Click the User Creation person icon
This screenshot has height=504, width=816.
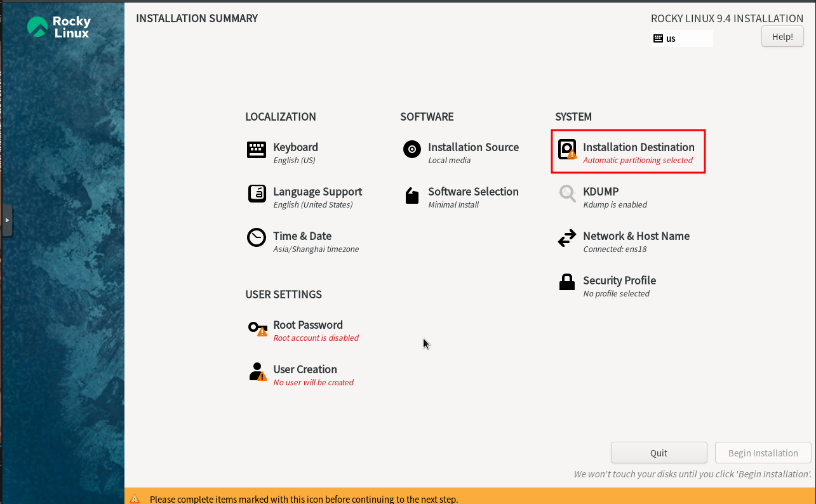[257, 371]
